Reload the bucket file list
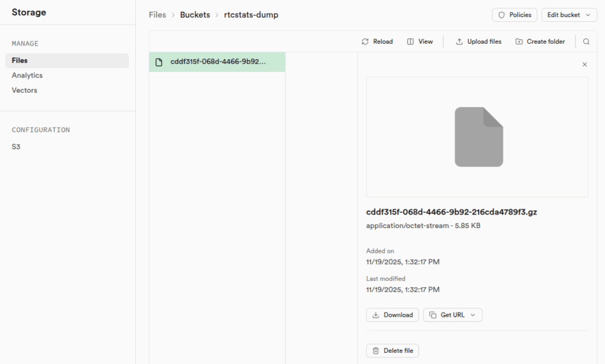605x364 pixels. coord(377,42)
